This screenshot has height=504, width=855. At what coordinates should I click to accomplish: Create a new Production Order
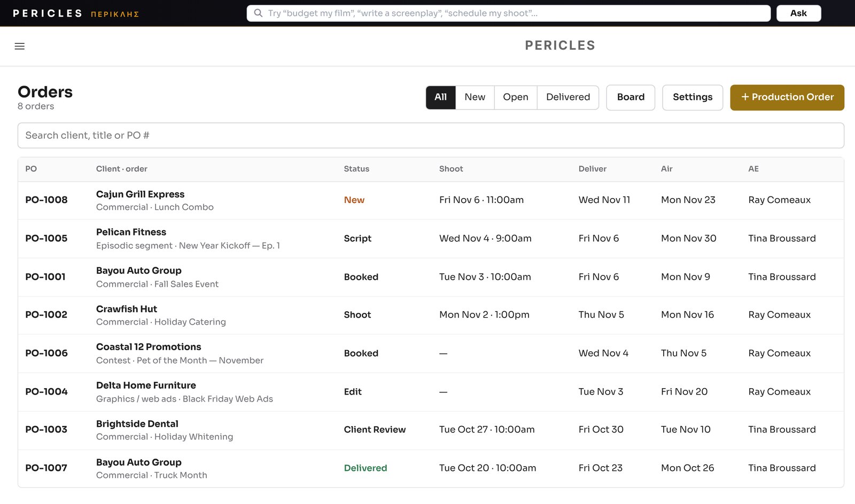(787, 97)
